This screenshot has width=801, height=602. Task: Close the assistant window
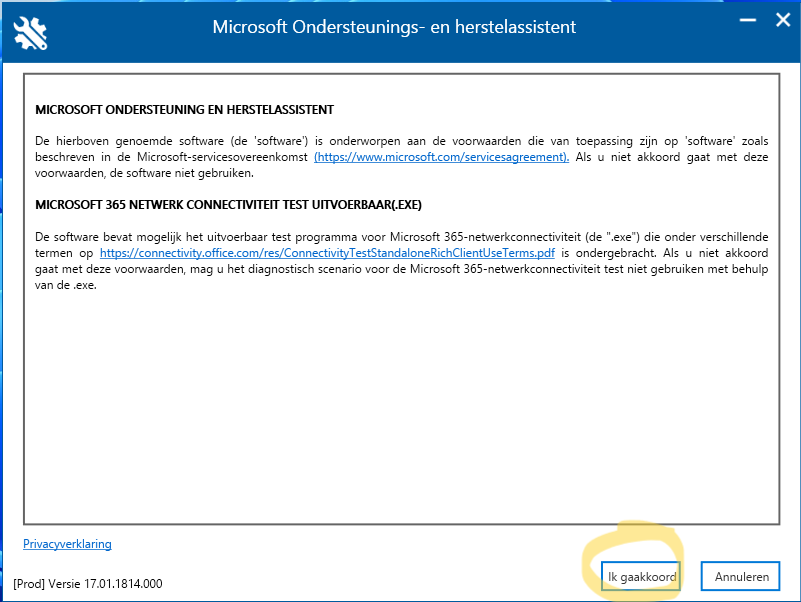pos(783,20)
